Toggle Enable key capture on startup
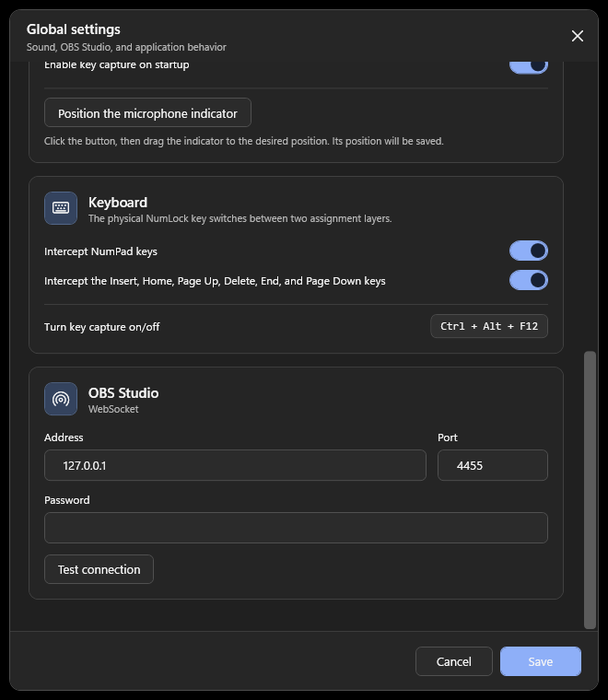The height and width of the screenshot is (700, 608). [x=529, y=67]
